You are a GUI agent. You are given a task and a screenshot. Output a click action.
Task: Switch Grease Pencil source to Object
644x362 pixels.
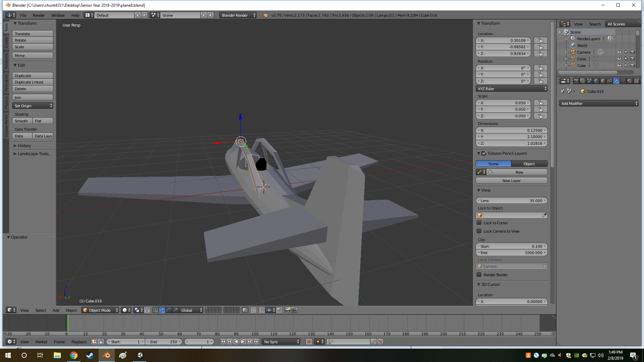[x=529, y=164]
